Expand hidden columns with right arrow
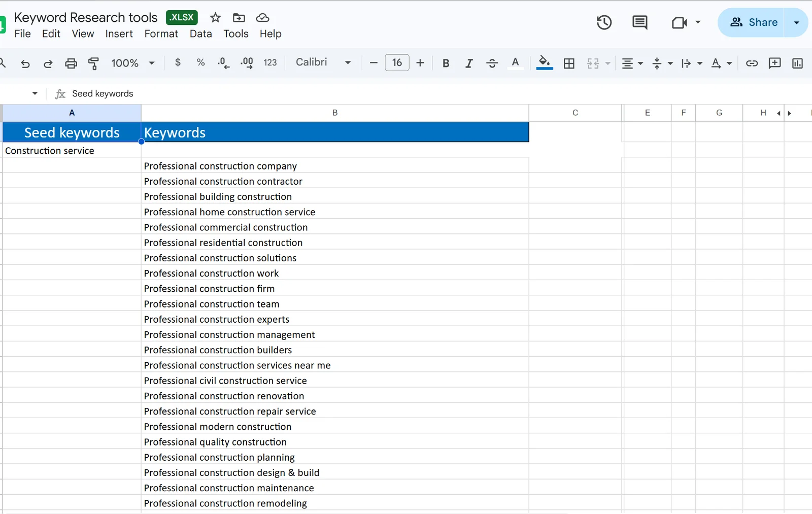The width and height of the screenshot is (812, 514). pos(789,113)
